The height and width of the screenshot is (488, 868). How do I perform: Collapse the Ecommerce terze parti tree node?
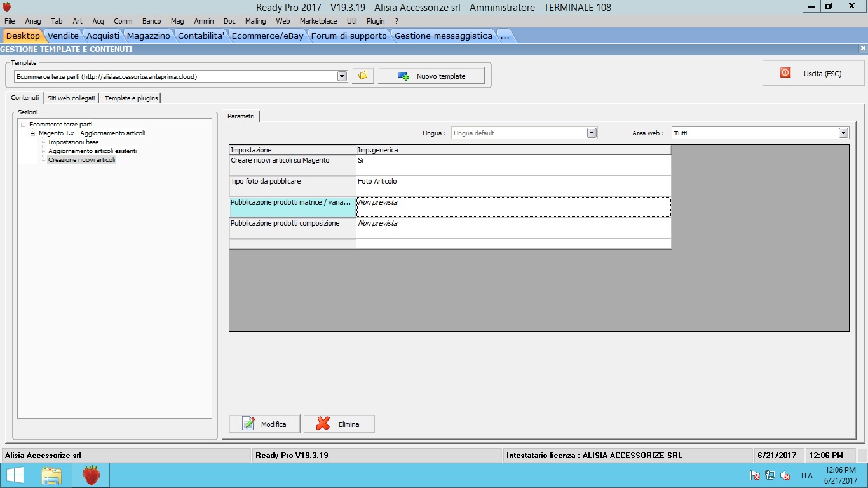click(x=23, y=125)
